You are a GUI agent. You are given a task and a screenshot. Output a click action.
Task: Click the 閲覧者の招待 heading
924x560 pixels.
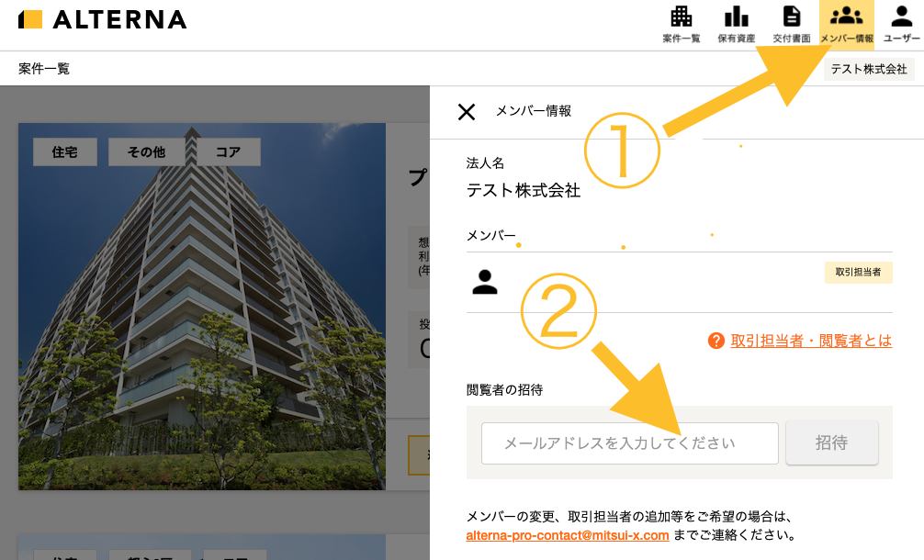coord(504,390)
